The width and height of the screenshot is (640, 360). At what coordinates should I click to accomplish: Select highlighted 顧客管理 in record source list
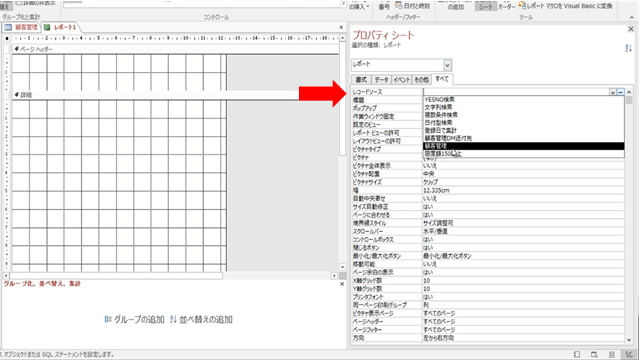tap(524, 146)
